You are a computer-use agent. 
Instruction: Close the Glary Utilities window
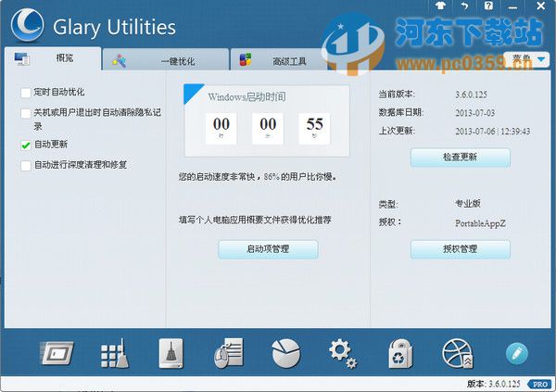(x=541, y=6)
